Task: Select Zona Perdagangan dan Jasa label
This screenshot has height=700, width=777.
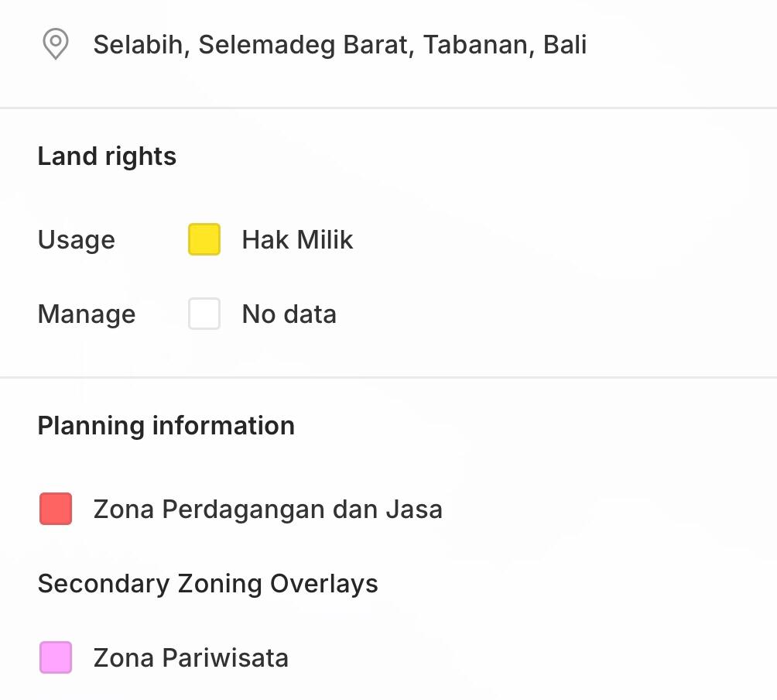Action: tap(268, 510)
